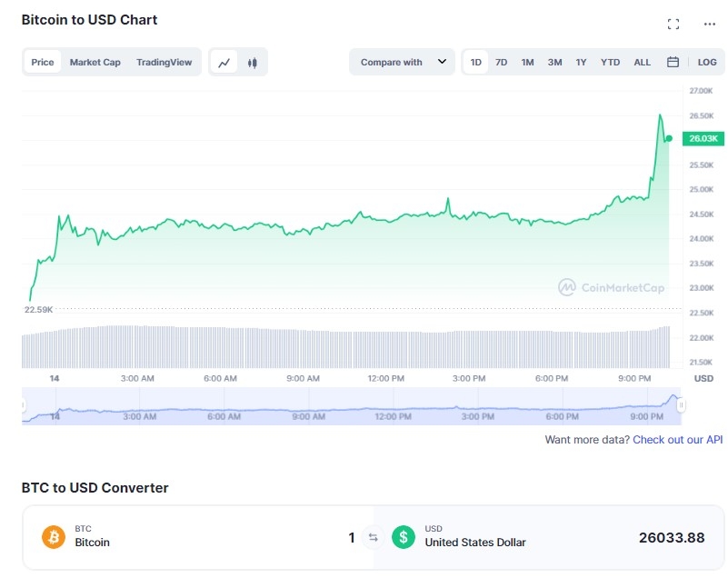The image size is (728, 578).
Task: Click the BTC to USD Converter heading
Action: [x=95, y=488]
